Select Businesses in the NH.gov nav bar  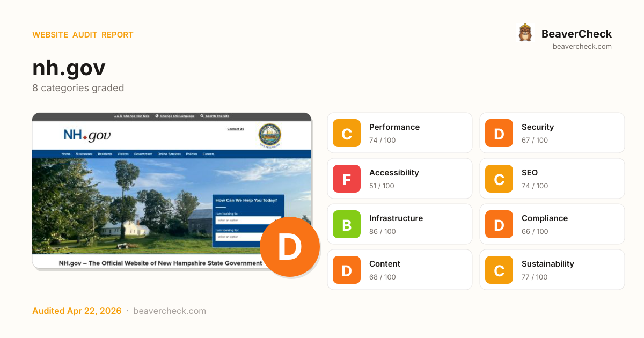(x=84, y=154)
